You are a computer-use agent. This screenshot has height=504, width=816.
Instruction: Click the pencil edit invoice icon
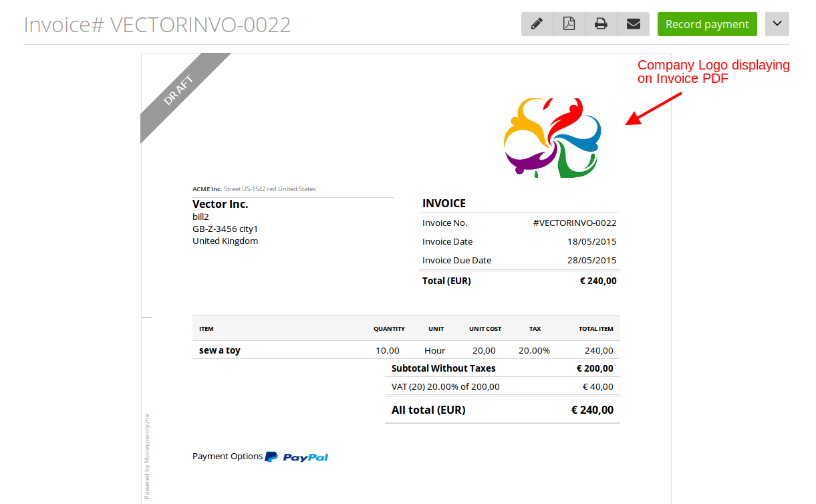pos(537,24)
